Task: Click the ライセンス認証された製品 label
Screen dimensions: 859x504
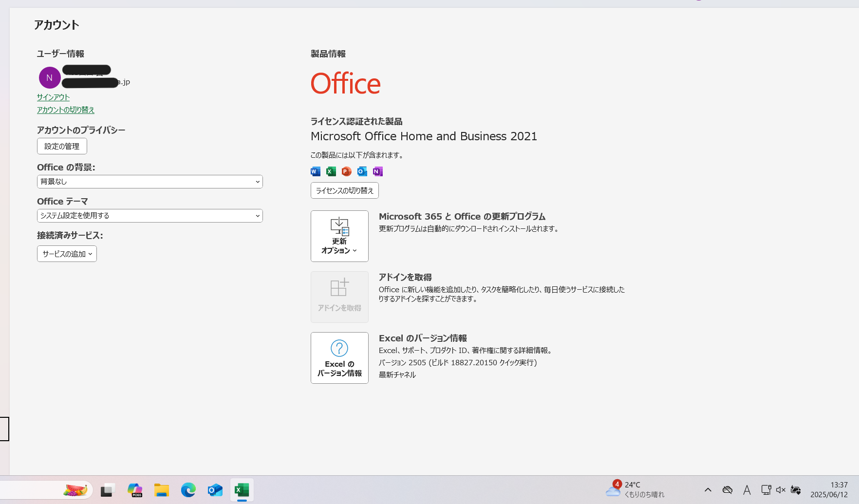Action: point(356,121)
